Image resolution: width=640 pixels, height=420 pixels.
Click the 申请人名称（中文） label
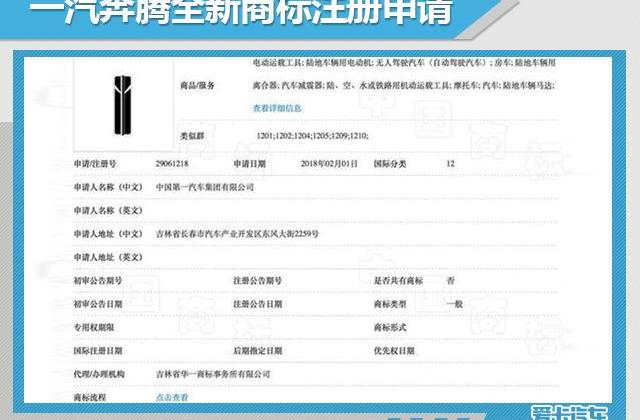pos(108,187)
